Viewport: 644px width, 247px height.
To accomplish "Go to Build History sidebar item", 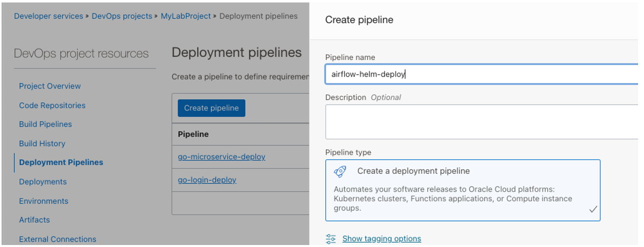I will [42, 144].
